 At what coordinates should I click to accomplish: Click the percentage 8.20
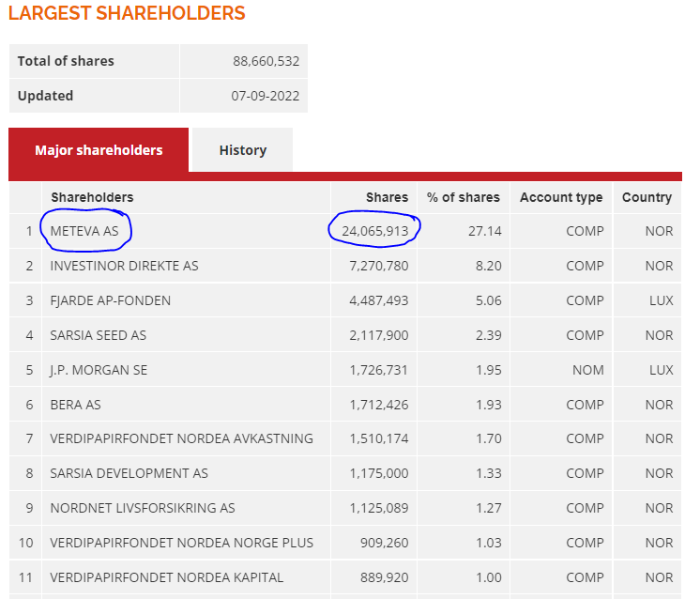tap(488, 266)
